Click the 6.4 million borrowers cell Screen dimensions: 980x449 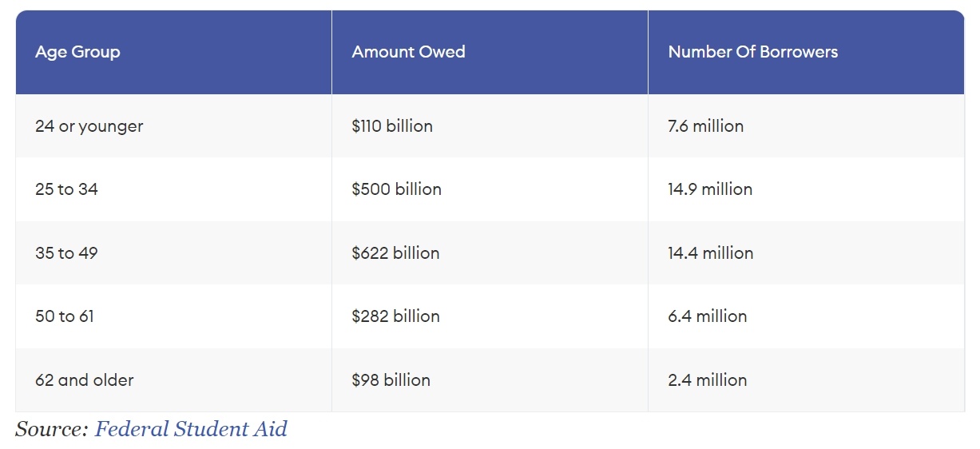point(707,316)
